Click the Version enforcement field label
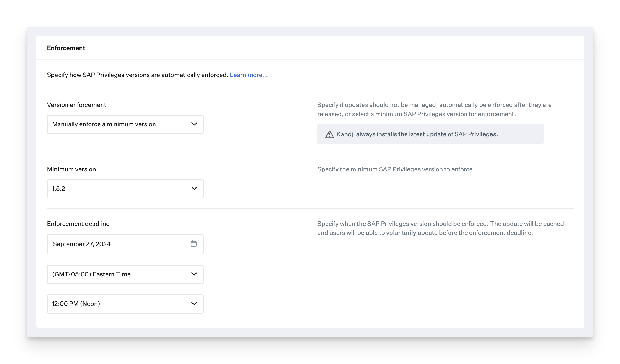Screen dimensions: 620x364 (76, 105)
